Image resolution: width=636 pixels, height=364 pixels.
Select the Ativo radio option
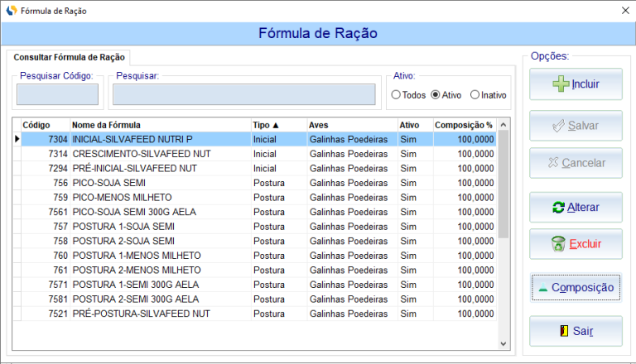[436, 95]
